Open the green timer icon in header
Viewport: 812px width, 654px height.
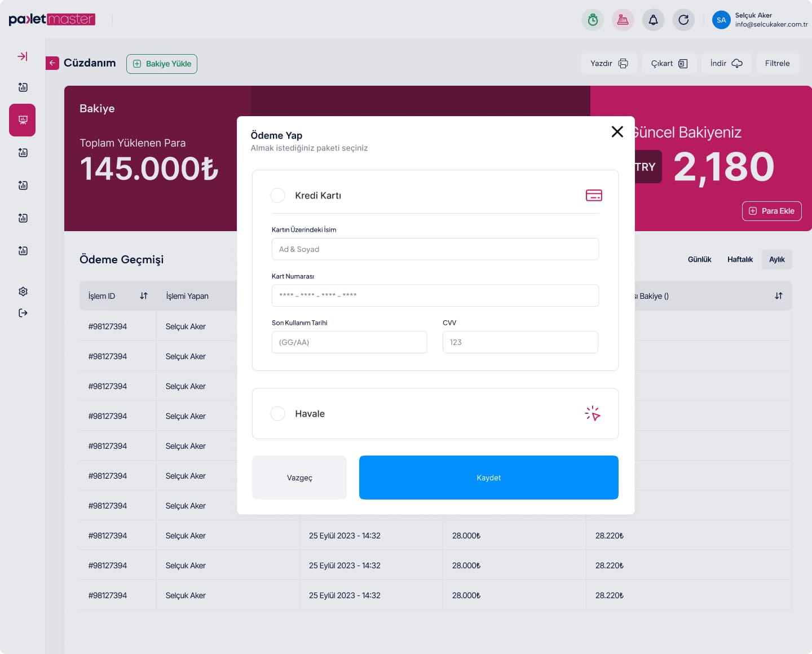(593, 20)
